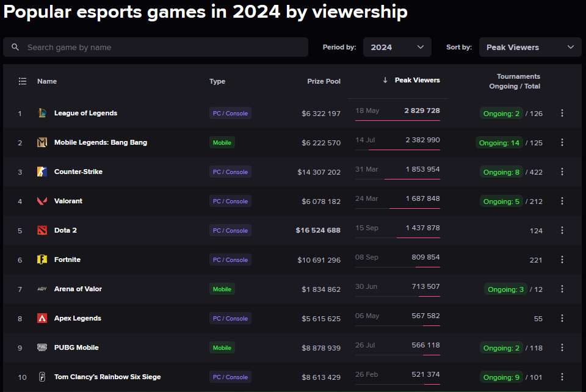Viewport: 586px width, 392px height.
Task: Click the Fortnite game icon
Action: pos(42,260)
